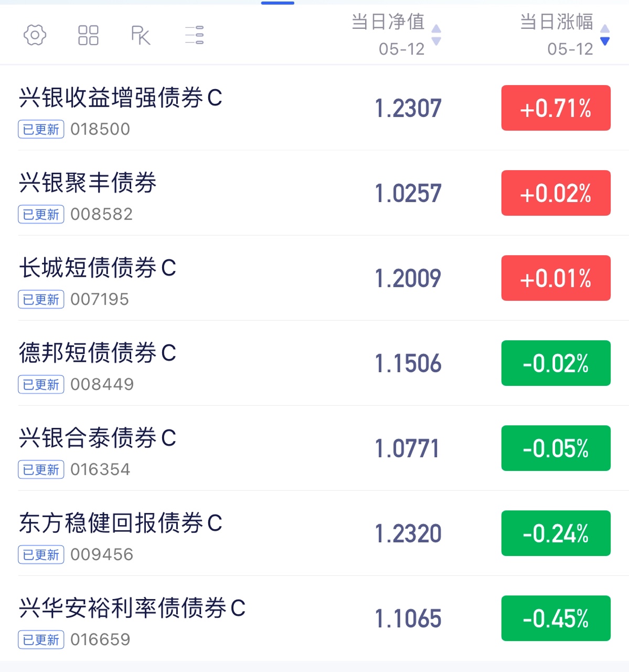Sort by 当日净值 arrows
The height and width of the screenshot is (672, 629).
click(x=436, y=35)
